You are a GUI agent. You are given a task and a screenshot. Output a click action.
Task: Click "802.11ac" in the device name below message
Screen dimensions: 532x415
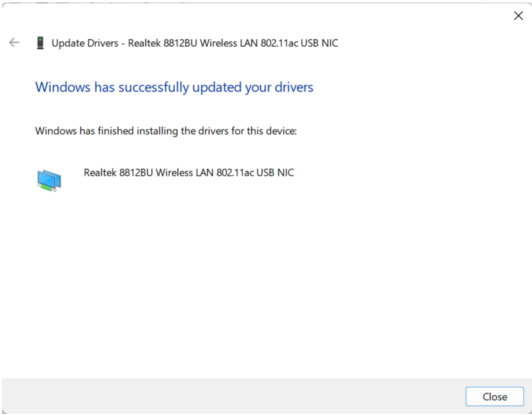[235, 172]
